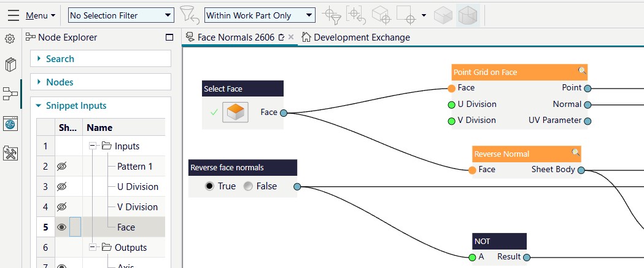This screenshot has width=644, height=268.
Task: Click the orange Face input of Reverse Normal
Action: (472, 170)
